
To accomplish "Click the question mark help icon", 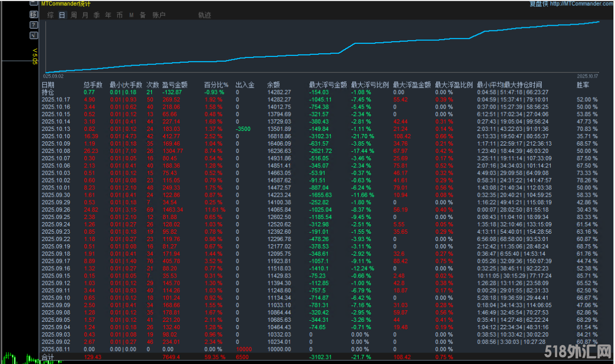I will [x=34, y=25].
